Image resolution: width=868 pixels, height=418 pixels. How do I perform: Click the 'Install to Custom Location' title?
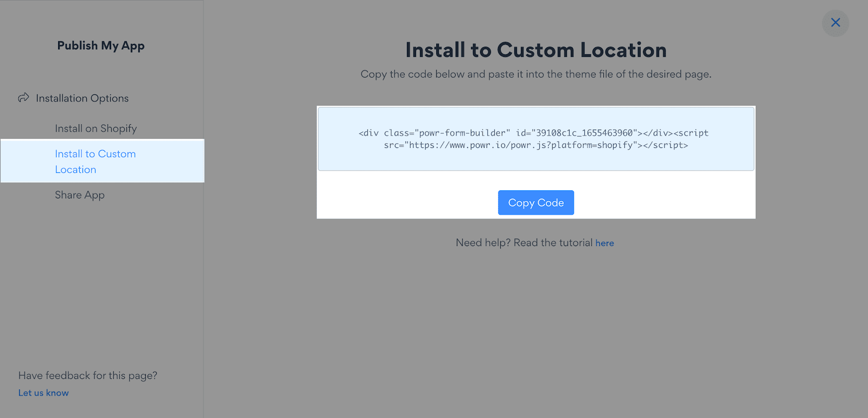[536, 50]
